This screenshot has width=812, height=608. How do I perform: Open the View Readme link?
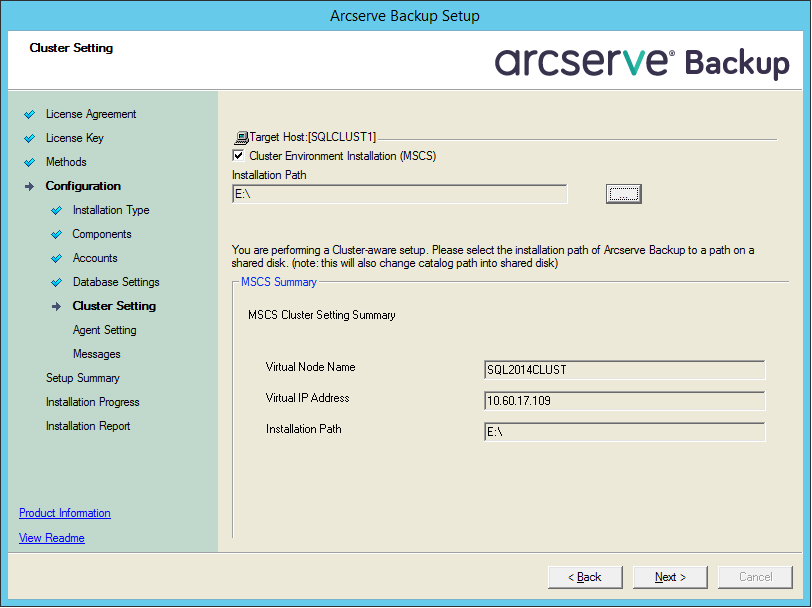coord(51,538)
